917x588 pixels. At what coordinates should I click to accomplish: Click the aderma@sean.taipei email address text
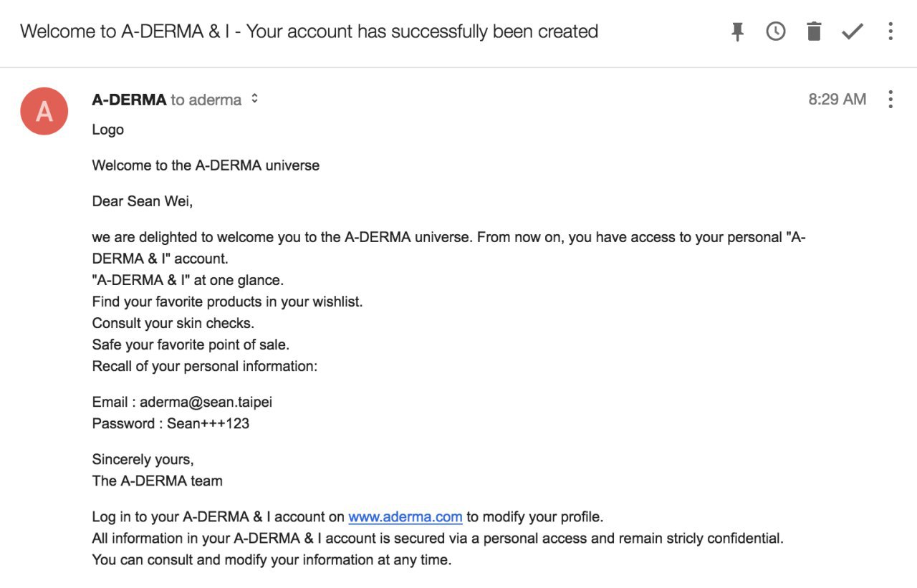pyautogui.click(x=206, y=402)
